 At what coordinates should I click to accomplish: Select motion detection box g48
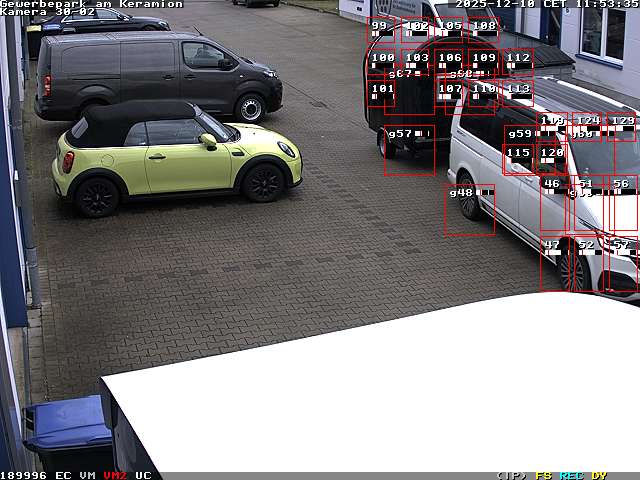point(469,209)
